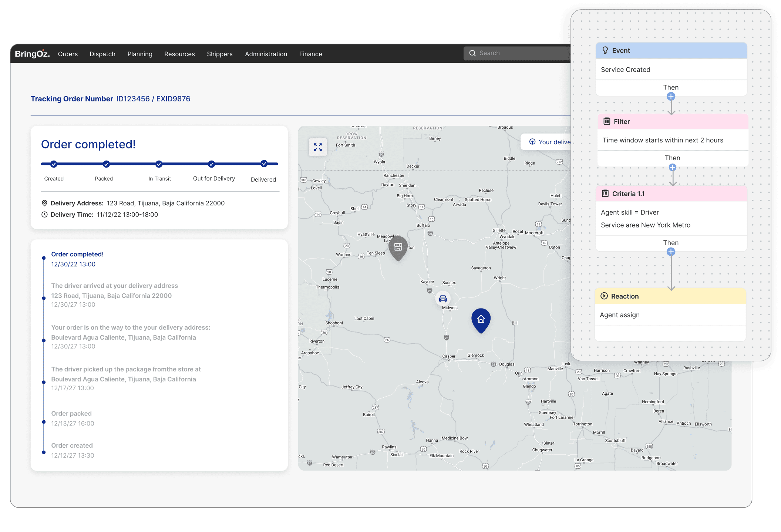Click the driver car marker on map
The height and width of the screenshot is (532, 781).
click(x=443, y=299)
